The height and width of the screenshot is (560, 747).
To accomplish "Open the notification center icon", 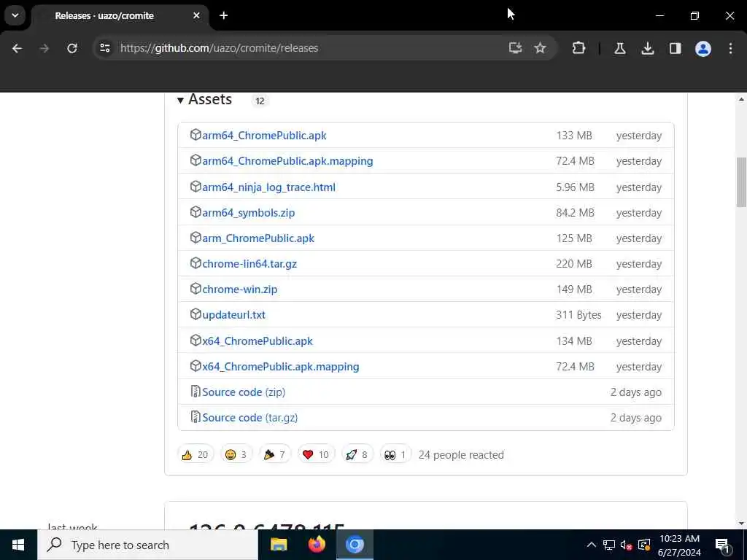I will (x=722, y=545).
